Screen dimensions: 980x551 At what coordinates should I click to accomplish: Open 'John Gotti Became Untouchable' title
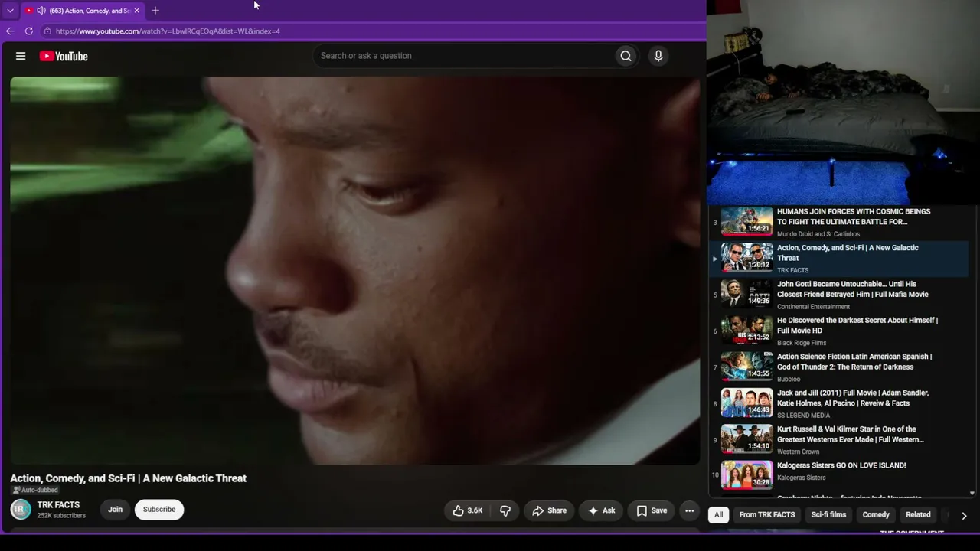point(853,289)
